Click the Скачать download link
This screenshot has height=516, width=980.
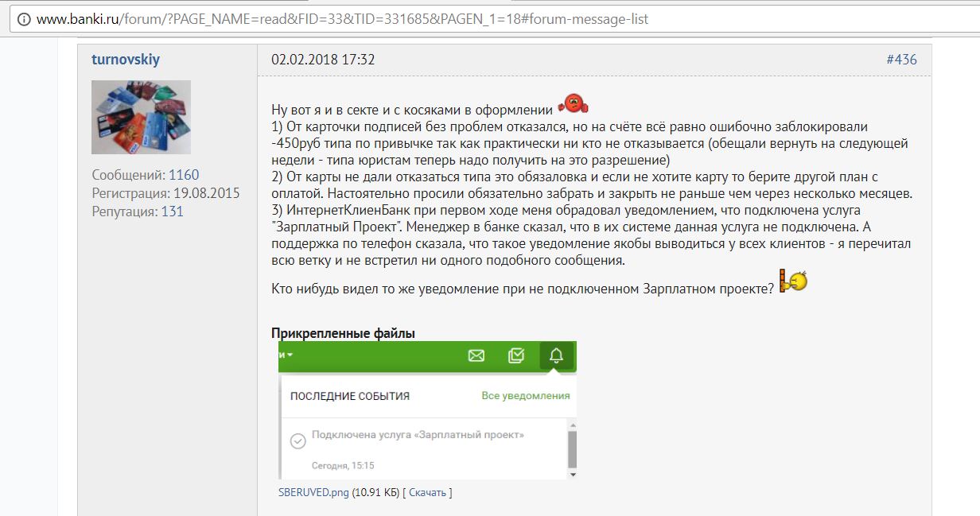pyautogui.click(x=429, y=493)
